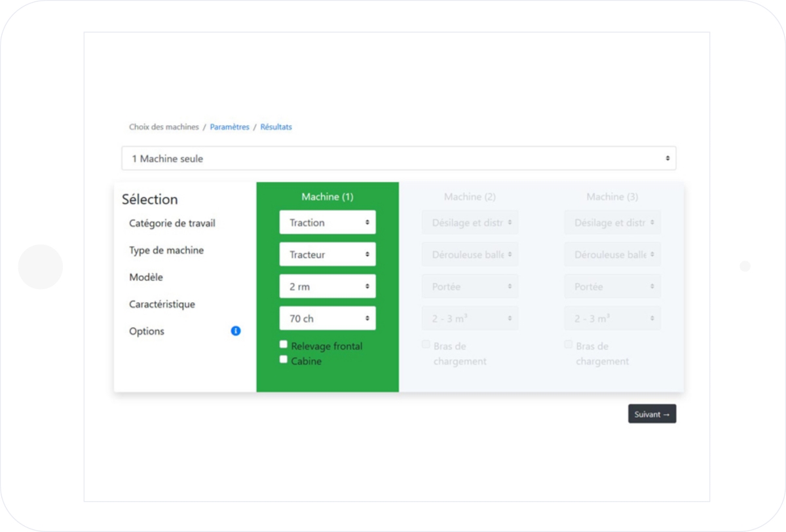
Task: Expand Machine (2) Portée model dropdown
Action: tap(470, 286)
